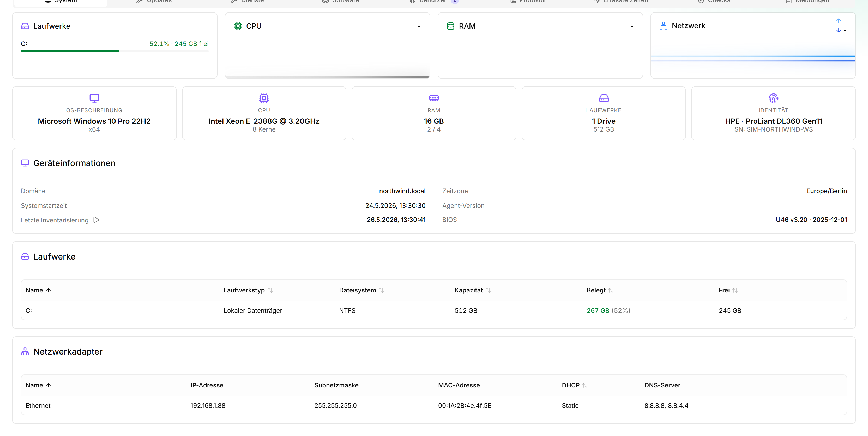Click the drive icon above LAUFWERKE label
Screen dimensions: 868x436
(604, 98)
